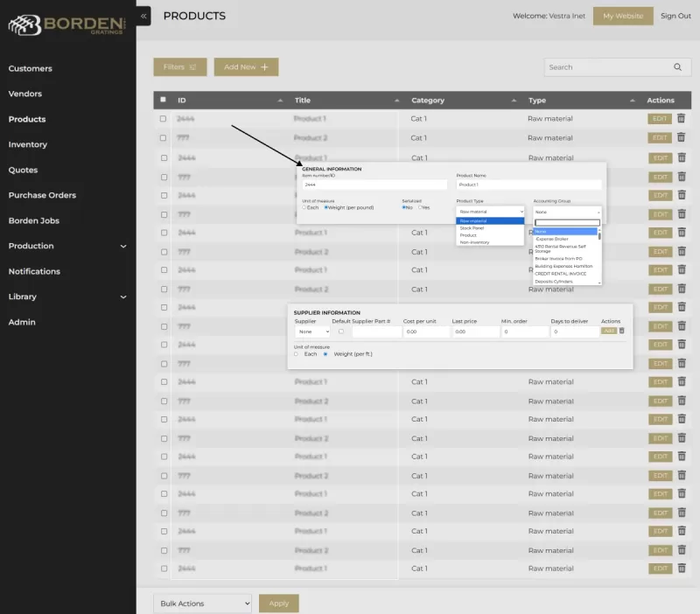700x614 pixels.
Task: Toggle the select-all checkbox in table header
Action: [163, 101]
